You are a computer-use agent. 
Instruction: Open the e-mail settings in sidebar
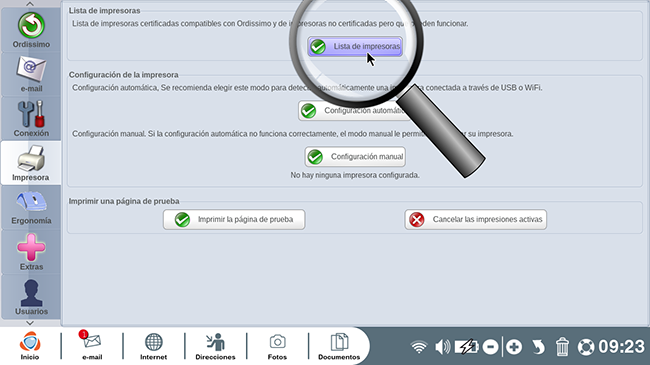pyautogui.click(x=31, y=75)
